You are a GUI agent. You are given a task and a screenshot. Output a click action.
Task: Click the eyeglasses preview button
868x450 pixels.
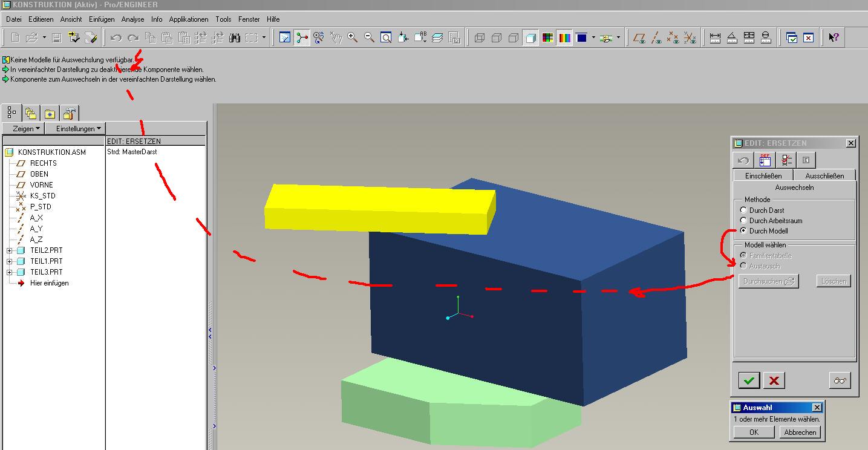point(840,380)
